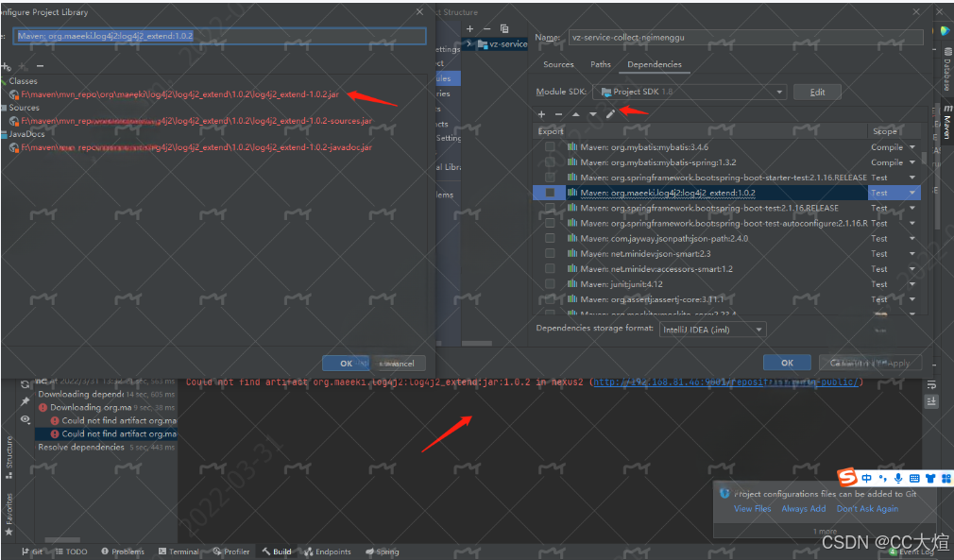Viewport: 954px width, 560px height.
Task: Toggle Export checkbox for spring-boot-test:2.1.16.RELEASE
Action: point(550,208)
